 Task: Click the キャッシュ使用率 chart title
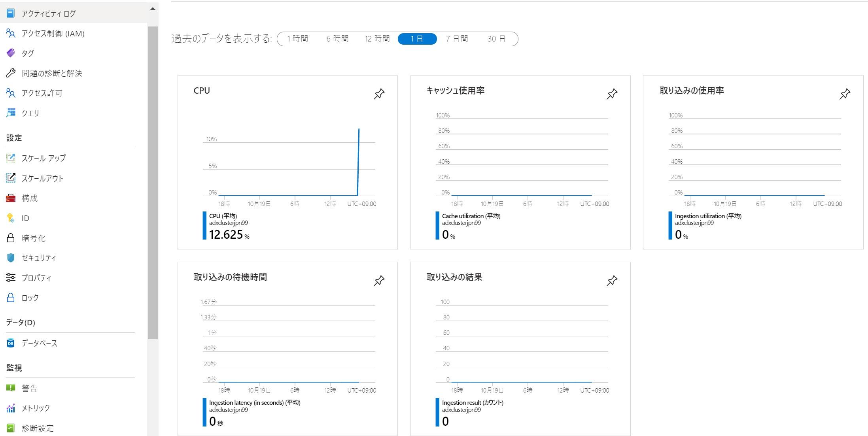[x=455, y=91]
